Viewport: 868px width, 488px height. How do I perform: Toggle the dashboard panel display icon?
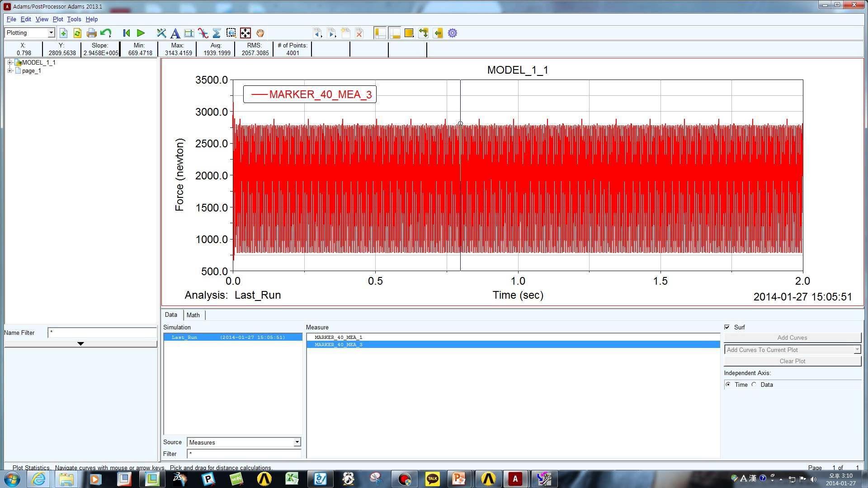click(x=395, y=33)
